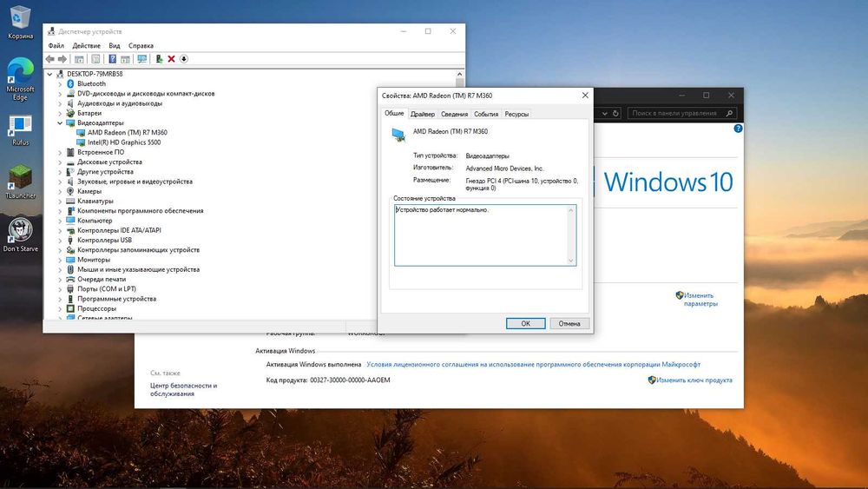
Task: Open the Справка menu
Action: point(141,45)
